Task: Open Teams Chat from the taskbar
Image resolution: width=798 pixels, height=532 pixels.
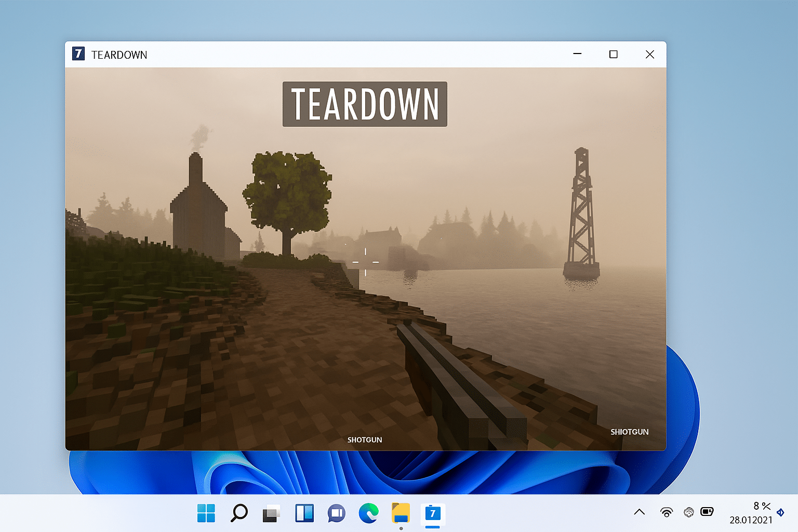Action: [336, 513]
